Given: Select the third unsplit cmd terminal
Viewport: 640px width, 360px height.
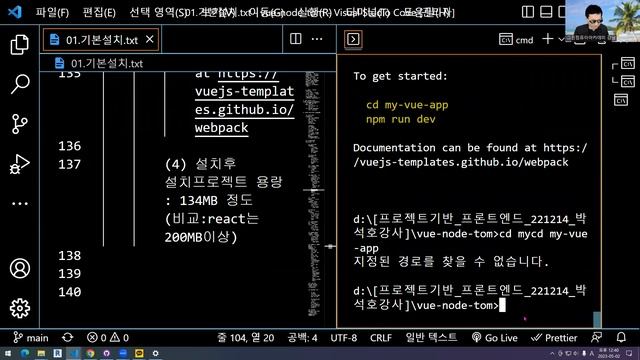Looking at the screenshot, I should pos(621,100).
